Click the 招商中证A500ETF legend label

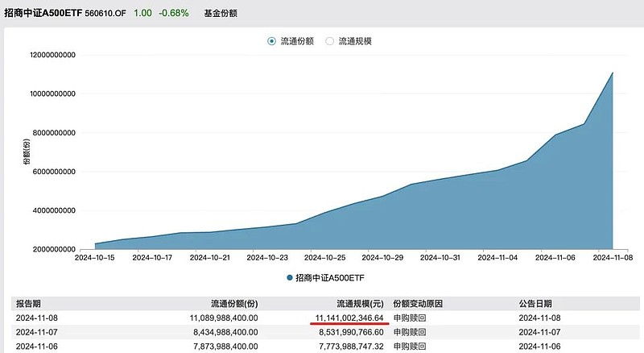[330, 278]
